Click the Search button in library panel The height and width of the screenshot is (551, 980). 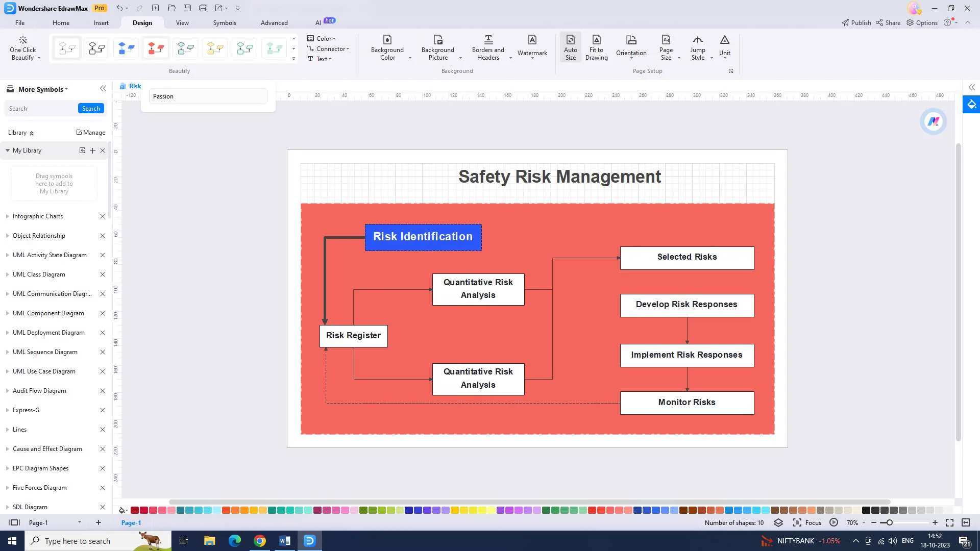tap(91, 108)
